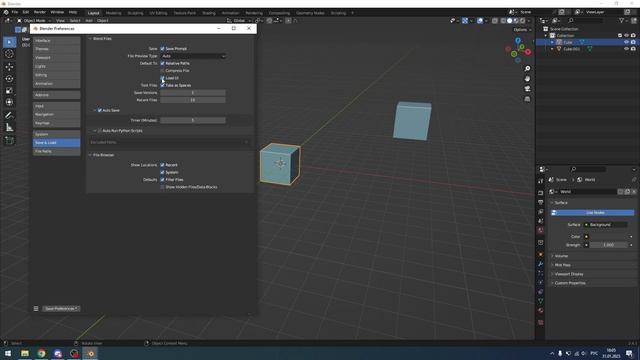Open the File Preview Type dropdown
The width and height of the screenshot is (640, 360).
pos(193,56)
